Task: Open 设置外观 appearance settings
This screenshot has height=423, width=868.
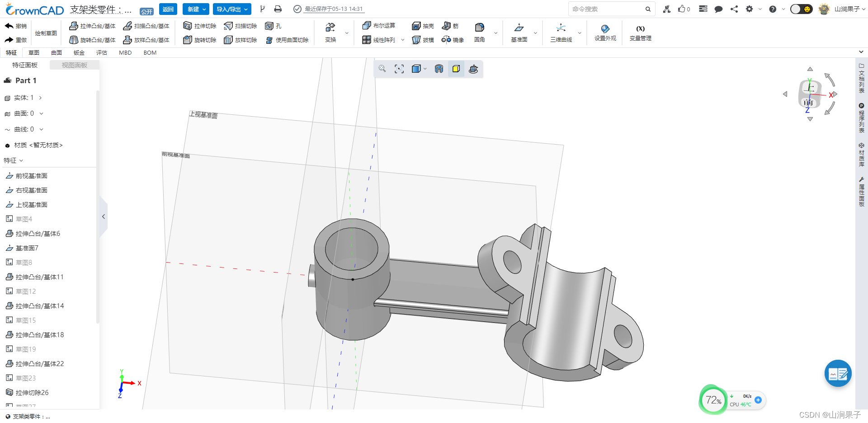Action: pos(605,33)
